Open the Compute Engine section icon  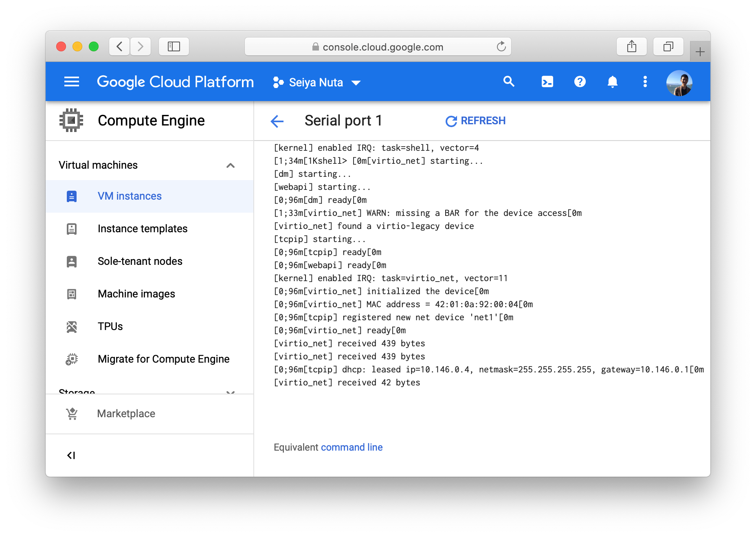pyautogui.click(x=71, y=120)
